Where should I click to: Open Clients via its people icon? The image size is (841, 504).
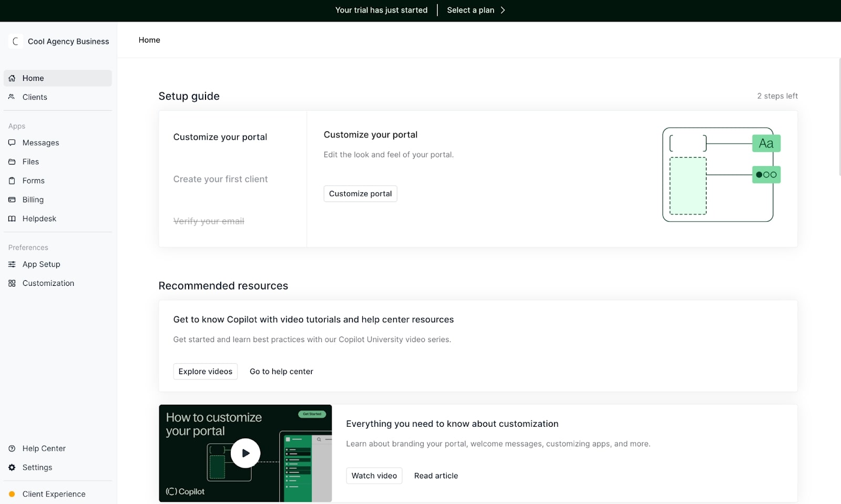[x=12, y=97]
